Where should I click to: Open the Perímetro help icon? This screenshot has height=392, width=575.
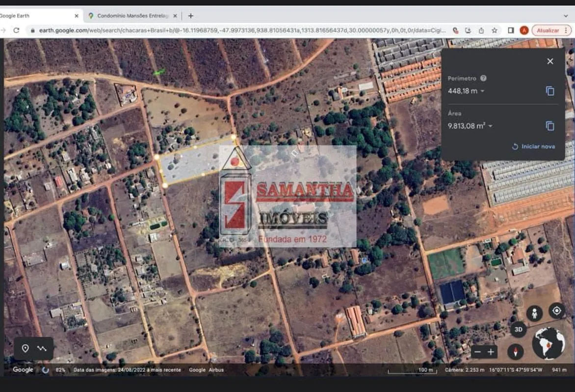(x=483, y=78)
